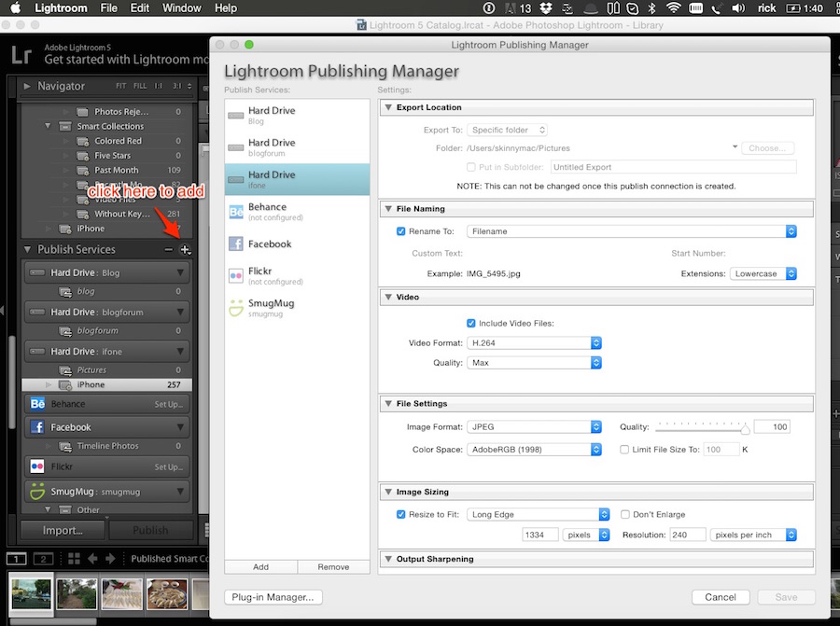Click the JPEG Quality slider handle

pos(745,428)
